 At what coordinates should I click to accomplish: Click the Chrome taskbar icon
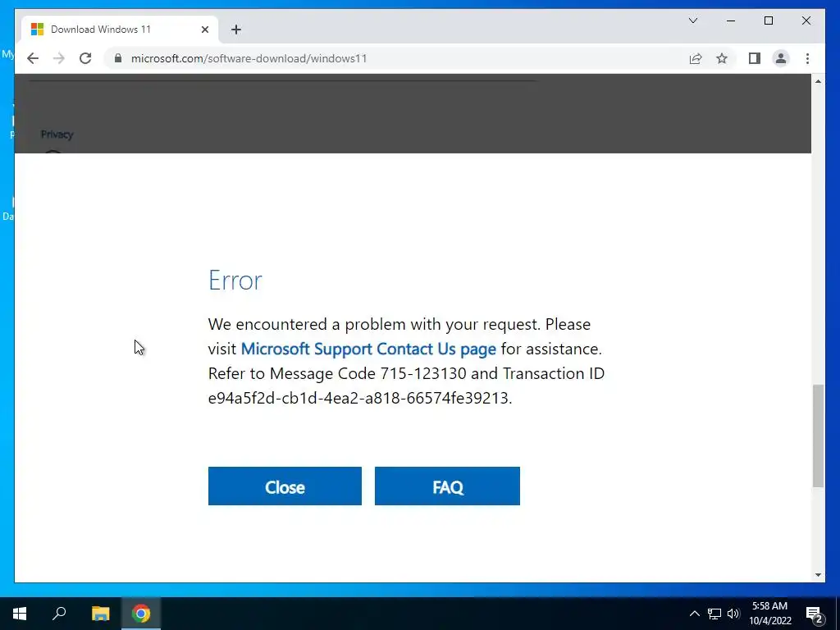coord(141,614)
